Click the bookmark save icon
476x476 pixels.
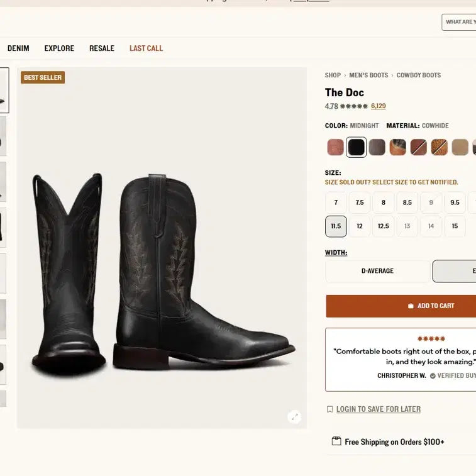pyautogui.click(x=329, y=409)
